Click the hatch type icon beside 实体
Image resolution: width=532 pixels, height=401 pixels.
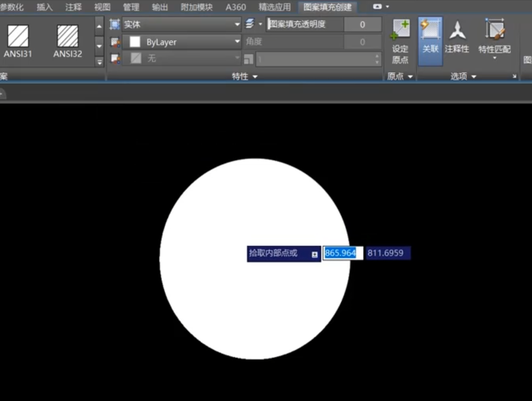(115, 25)
